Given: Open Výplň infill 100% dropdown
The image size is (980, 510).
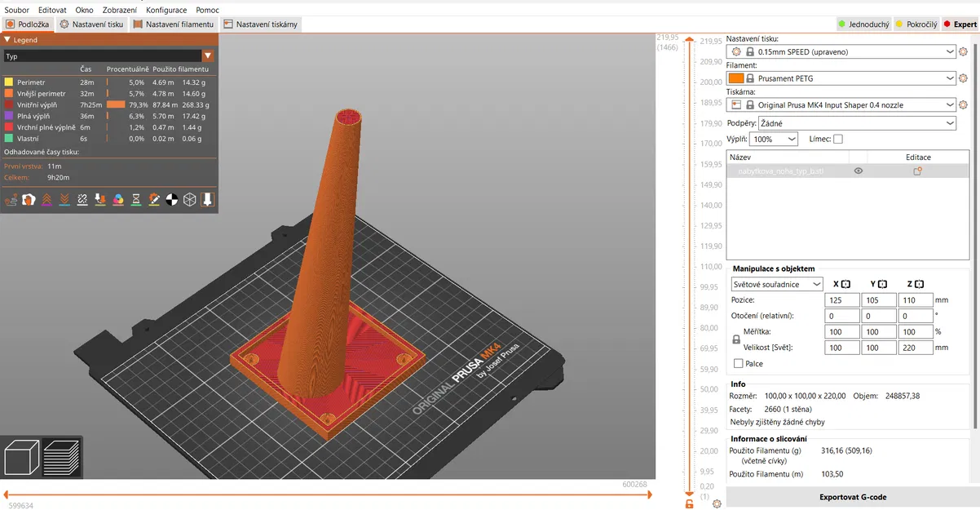Looking at the screenshot, I should [774, 140].
